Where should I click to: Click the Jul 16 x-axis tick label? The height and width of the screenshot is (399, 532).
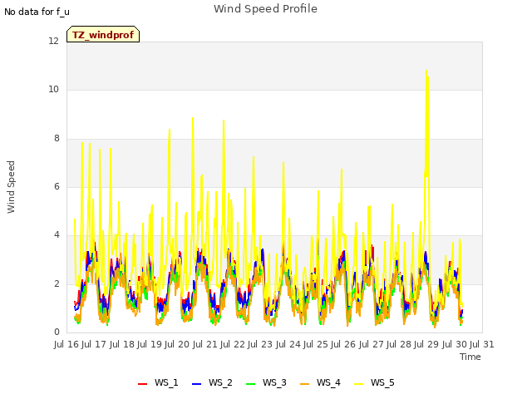[x=67, y=344]
